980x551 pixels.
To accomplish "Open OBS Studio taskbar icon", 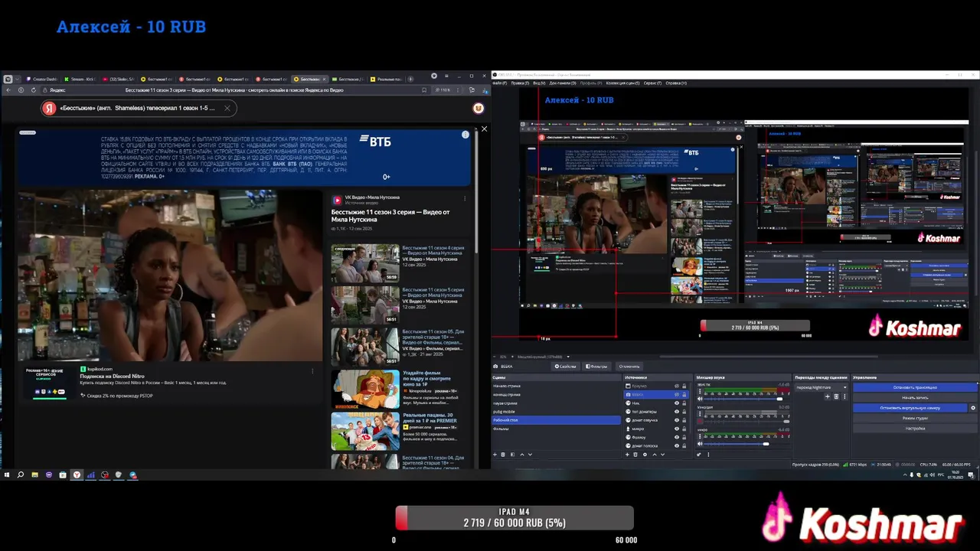I will tap(105, 474).
